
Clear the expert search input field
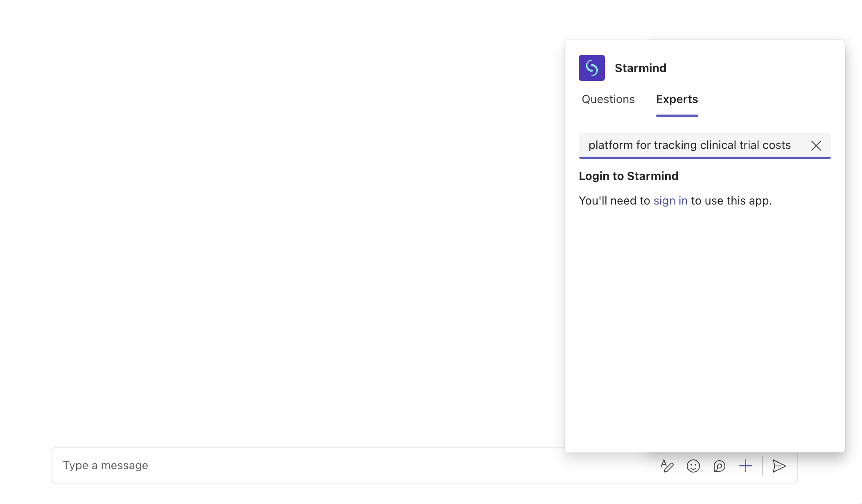click(817, 144)
